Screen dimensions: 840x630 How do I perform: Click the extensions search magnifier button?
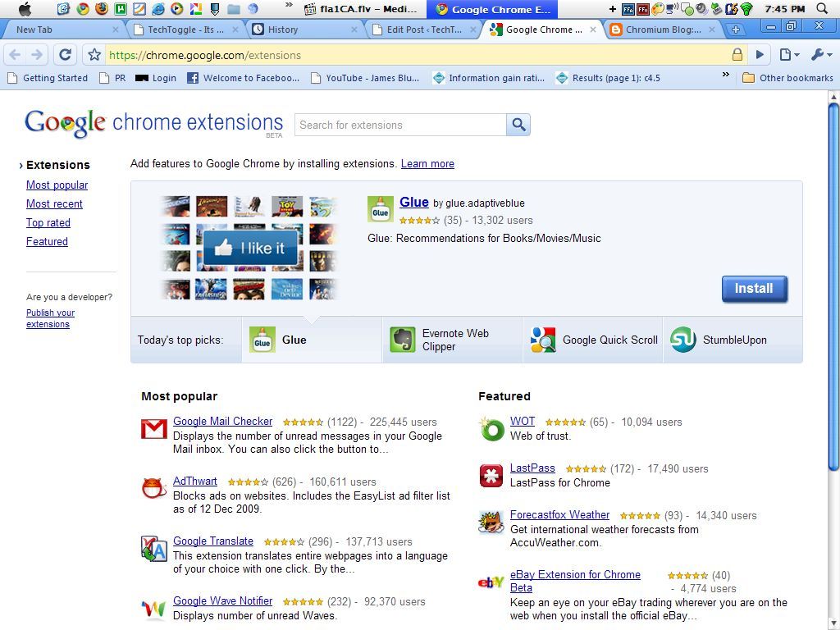518,125
